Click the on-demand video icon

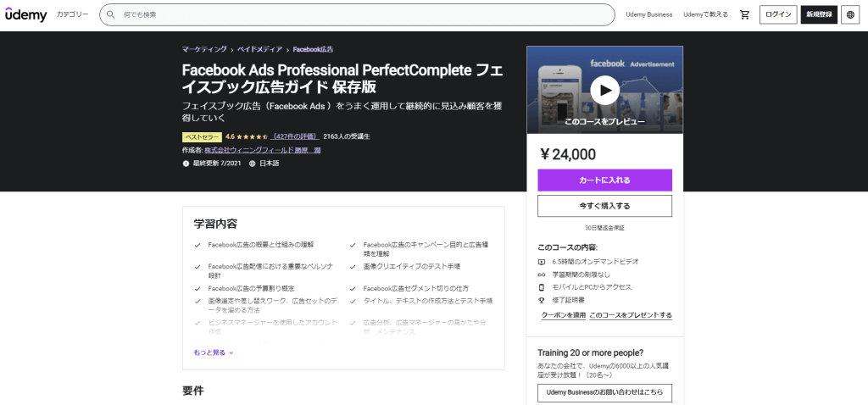click(x=542, y=262)
